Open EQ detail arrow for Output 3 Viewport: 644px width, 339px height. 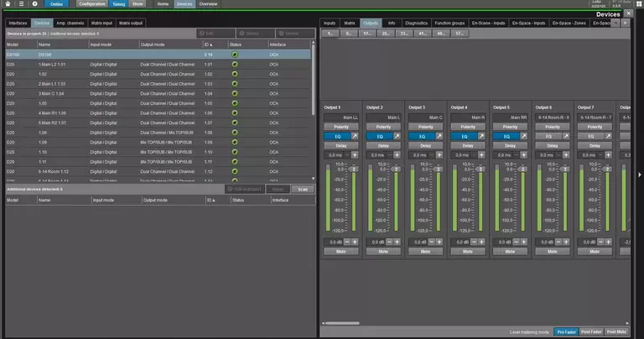tap(439, 135)
